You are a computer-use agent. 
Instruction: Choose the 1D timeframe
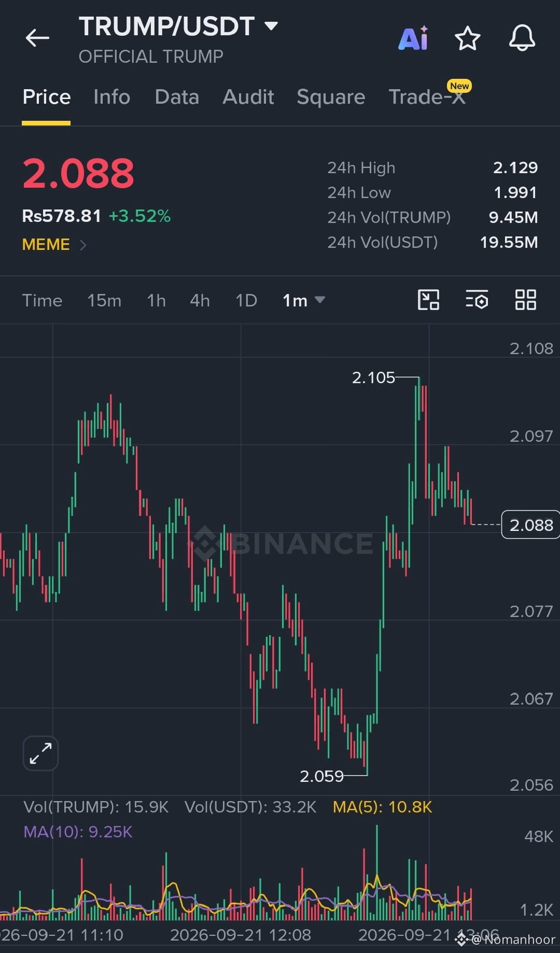click(246, 300)
